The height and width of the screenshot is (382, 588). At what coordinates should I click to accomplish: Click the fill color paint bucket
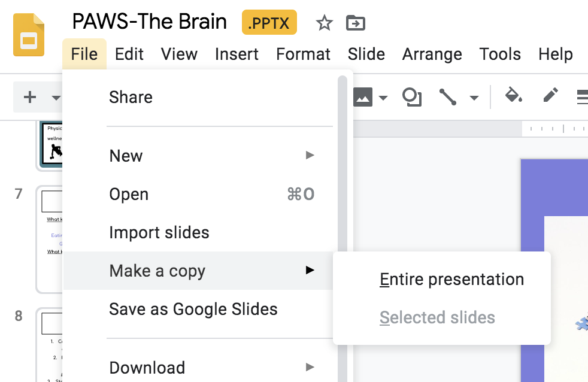514,96
